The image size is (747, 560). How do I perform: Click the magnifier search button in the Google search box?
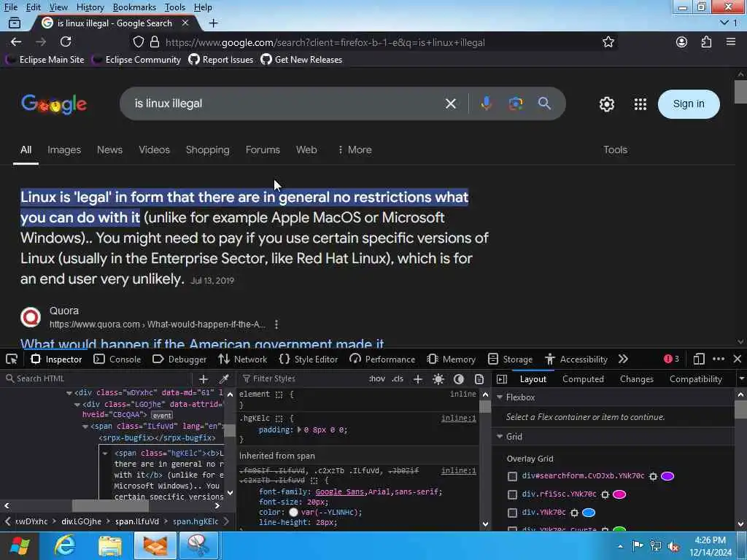coord(544,104)
